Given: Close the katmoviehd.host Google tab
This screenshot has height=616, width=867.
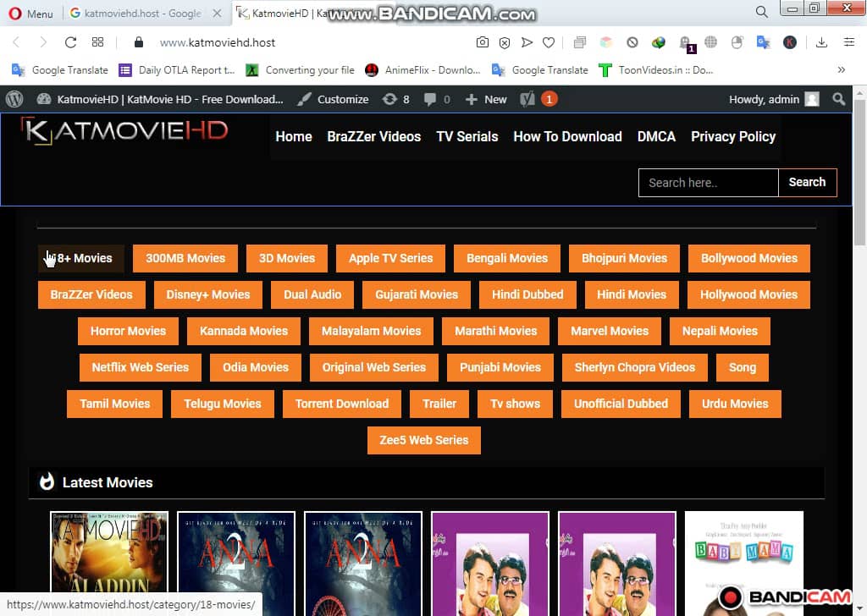Looking at the screenshot, I should (x=218, y=14).
